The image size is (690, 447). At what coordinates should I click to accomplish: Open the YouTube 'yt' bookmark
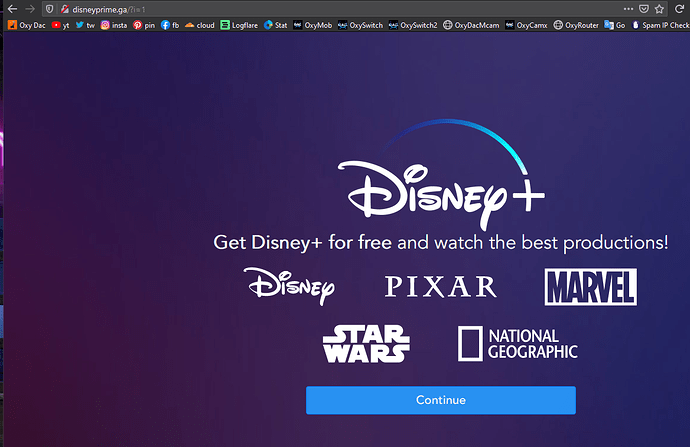pos(61,25)
